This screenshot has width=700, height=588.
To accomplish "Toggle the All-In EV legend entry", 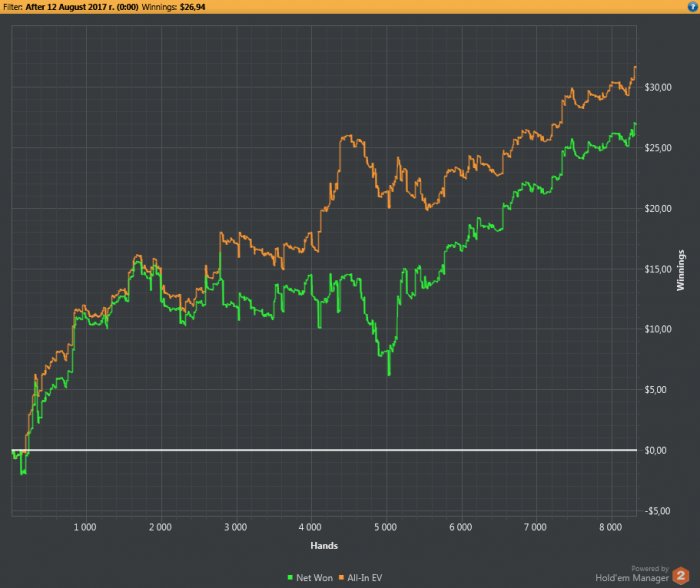I will (x=360, y=578).
